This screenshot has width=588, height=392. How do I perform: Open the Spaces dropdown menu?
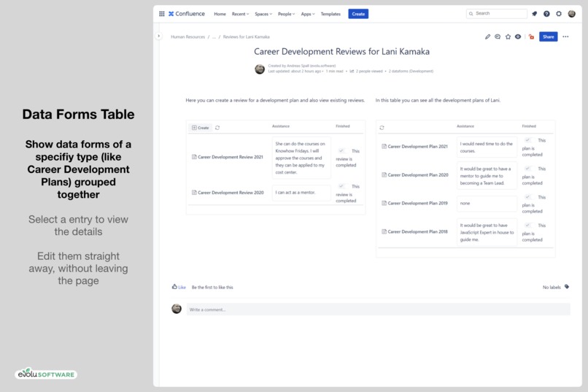[x=263, y=14]
